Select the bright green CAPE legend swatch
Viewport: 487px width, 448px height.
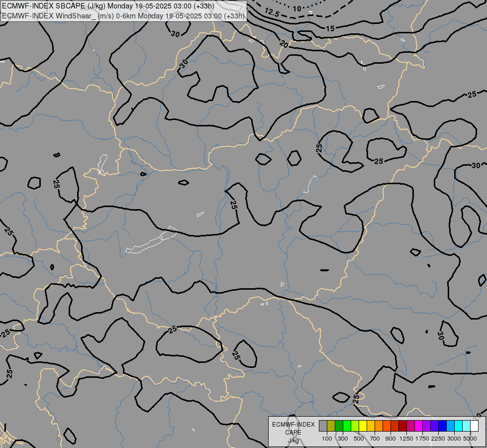pyautogui.click(x=347, y=426)
